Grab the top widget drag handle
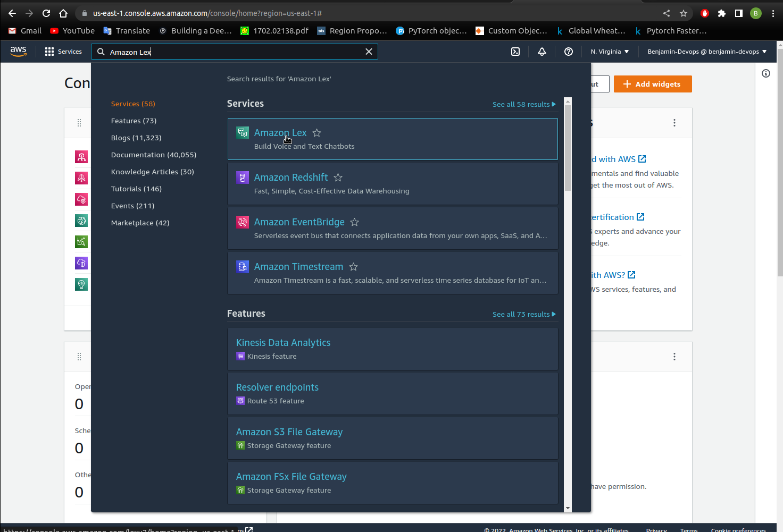 coord(79,123)
